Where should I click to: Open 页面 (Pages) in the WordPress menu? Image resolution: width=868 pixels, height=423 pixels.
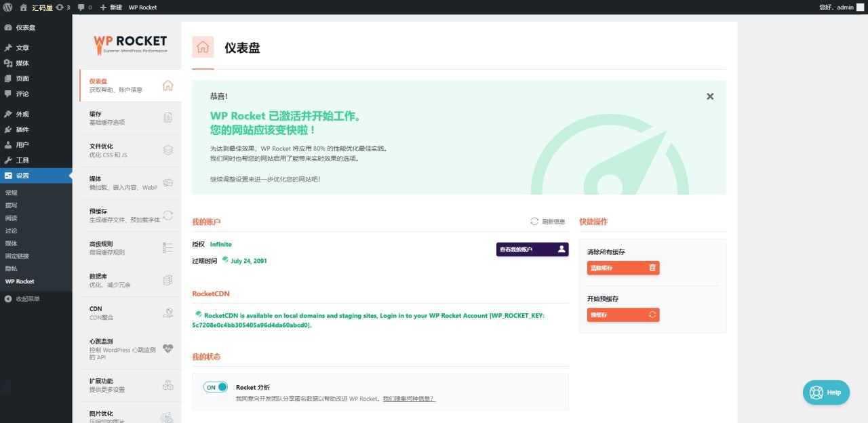[36, 79]
